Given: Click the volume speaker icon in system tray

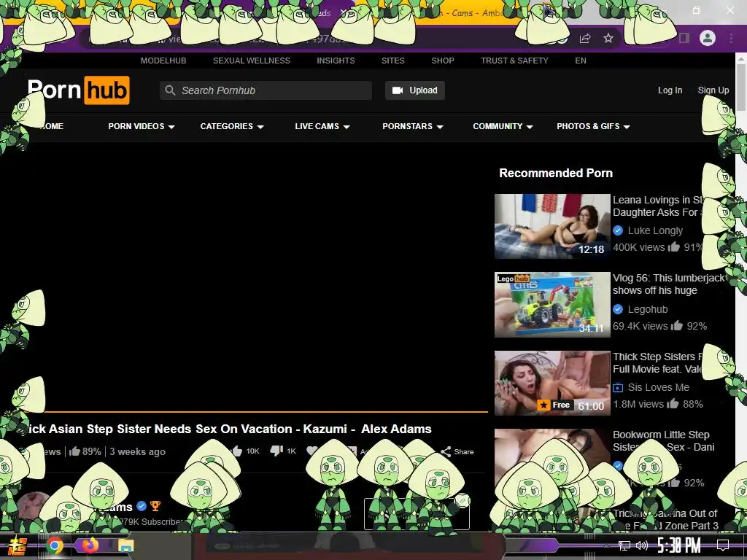Looking at the screenshot, I should [x=642, y=545].
